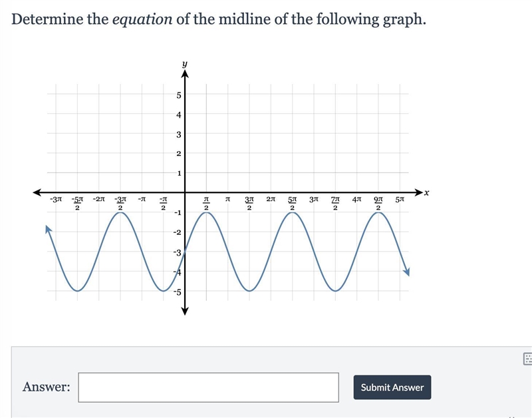Click the x-axis label at the right arrow
Image resolution: width=532 pixels, height=418 pixels.
click(x=427, y=193)
